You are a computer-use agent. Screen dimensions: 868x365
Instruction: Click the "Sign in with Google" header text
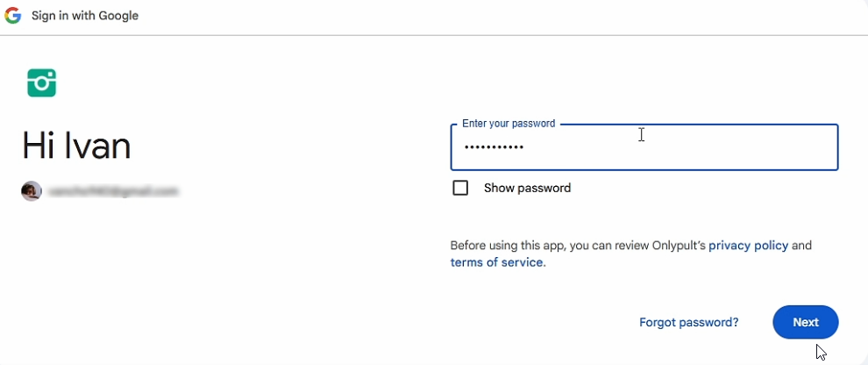(85, 16)
